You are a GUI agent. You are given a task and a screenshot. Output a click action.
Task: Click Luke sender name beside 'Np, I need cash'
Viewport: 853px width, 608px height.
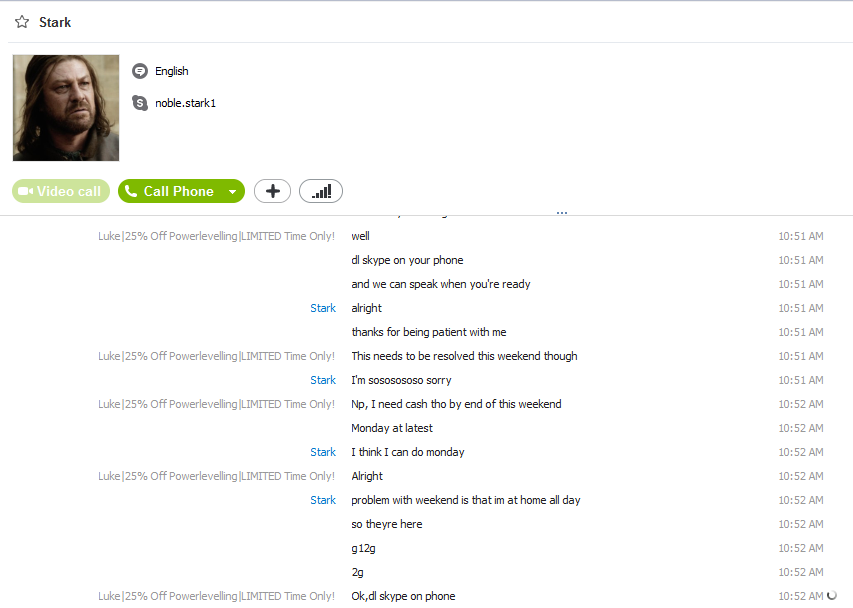pos(217,404)
